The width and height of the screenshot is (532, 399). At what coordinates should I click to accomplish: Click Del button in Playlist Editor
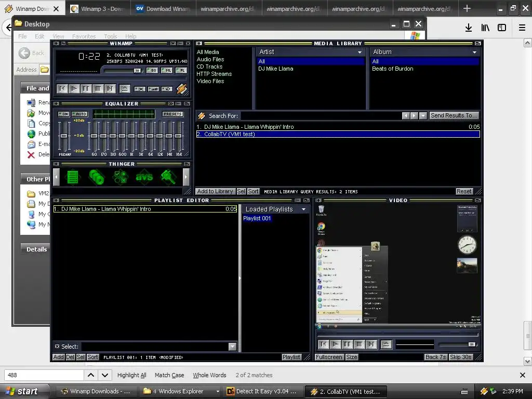tap(70, 357)
